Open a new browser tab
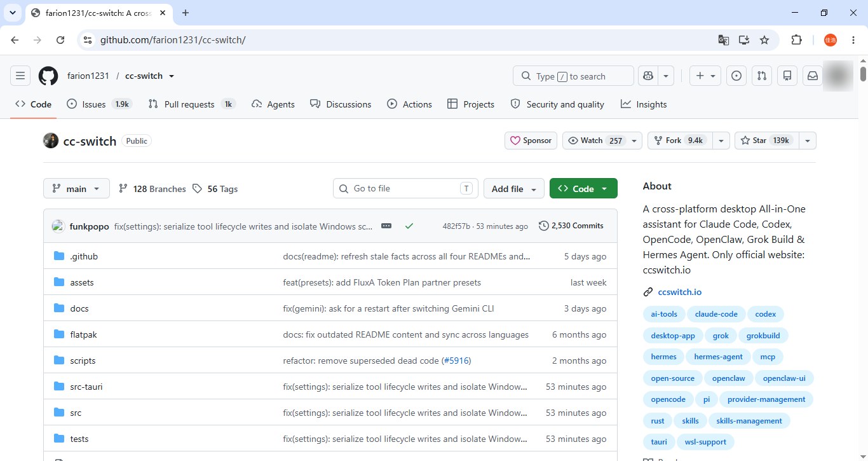The height and width of the screenshot is (461, 868). tap(186, 13)
